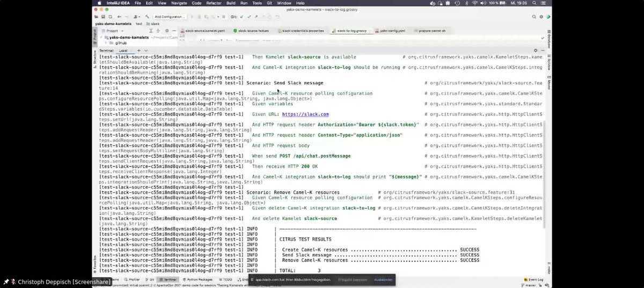Screen dimensions: 644x288
Task: Toggle SciView tool window in right sidebar
Action: click(x=549, y=63)
